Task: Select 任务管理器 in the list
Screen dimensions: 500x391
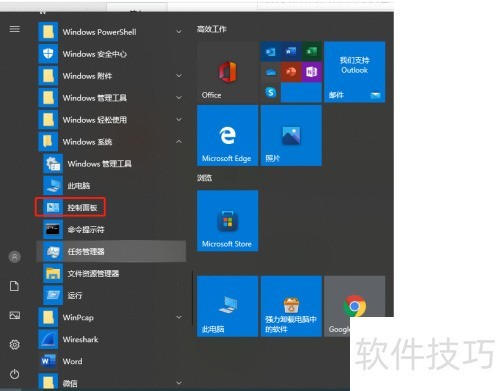Action: coord(111,251)
